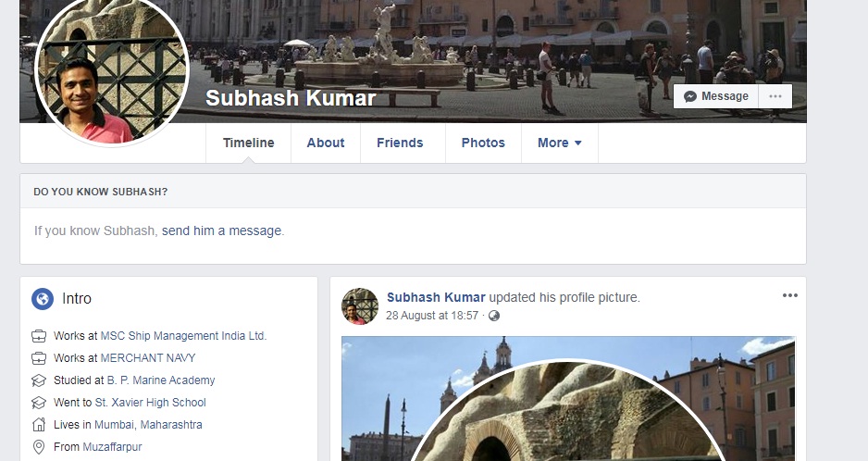Click the Intro globe icon

[43, 299]
